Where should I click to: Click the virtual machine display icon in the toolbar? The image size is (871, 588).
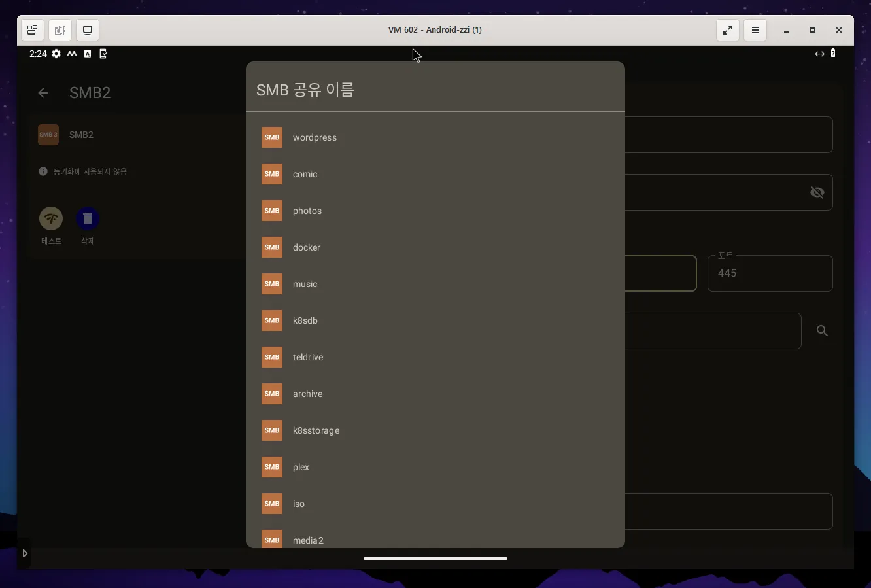click(x=88, y=30)
